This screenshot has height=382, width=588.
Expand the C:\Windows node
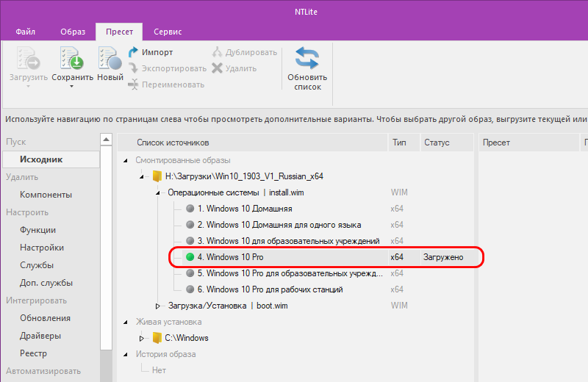(x=142, y=338)
